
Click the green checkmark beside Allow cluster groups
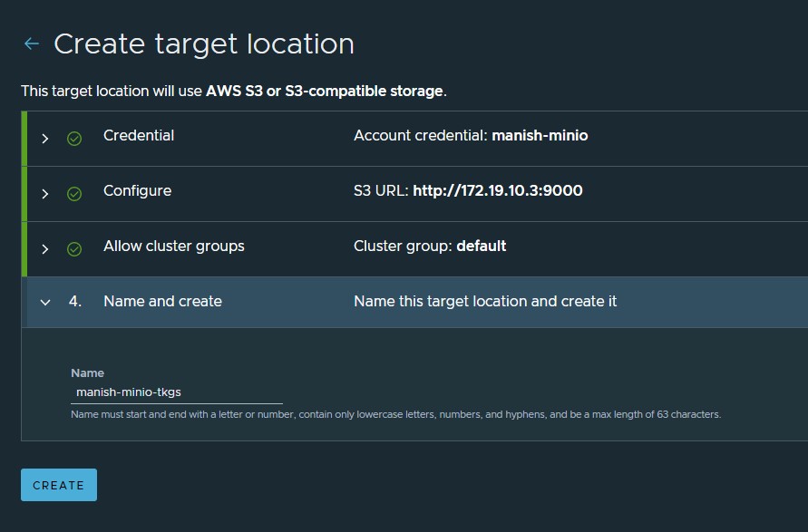click(74, 249)
